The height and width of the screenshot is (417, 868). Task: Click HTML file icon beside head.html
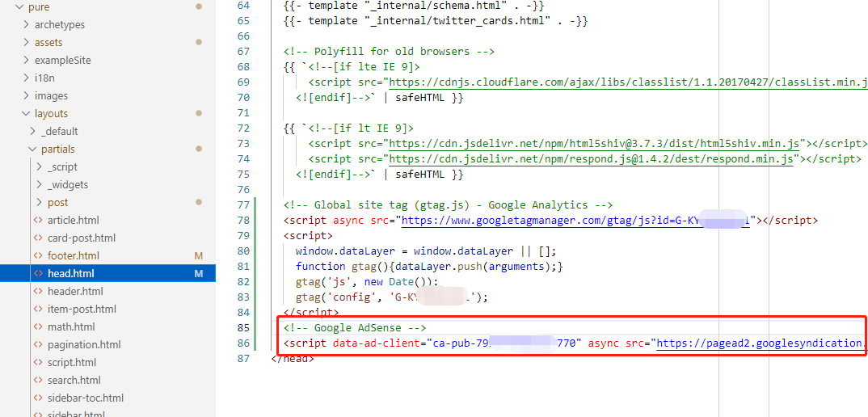coord(38,274)
